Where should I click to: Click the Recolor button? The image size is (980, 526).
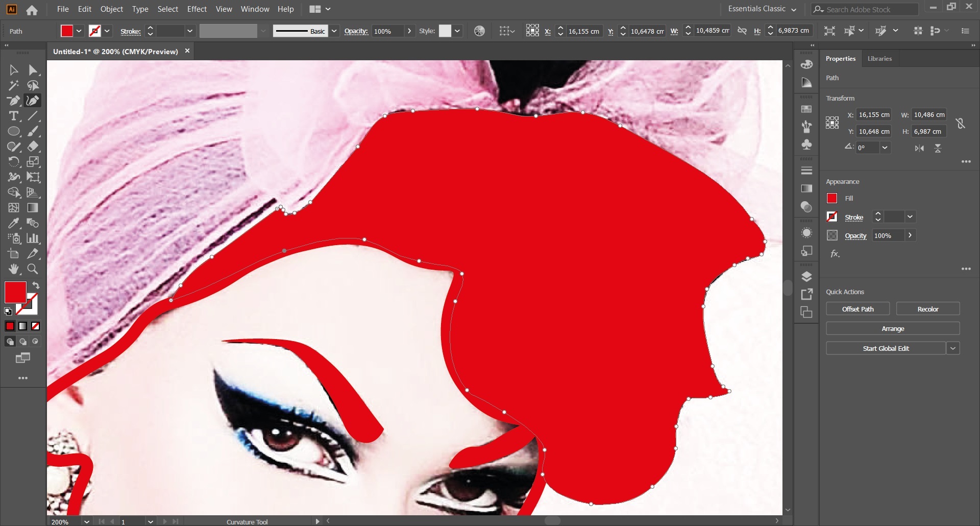tap(928, 309)
